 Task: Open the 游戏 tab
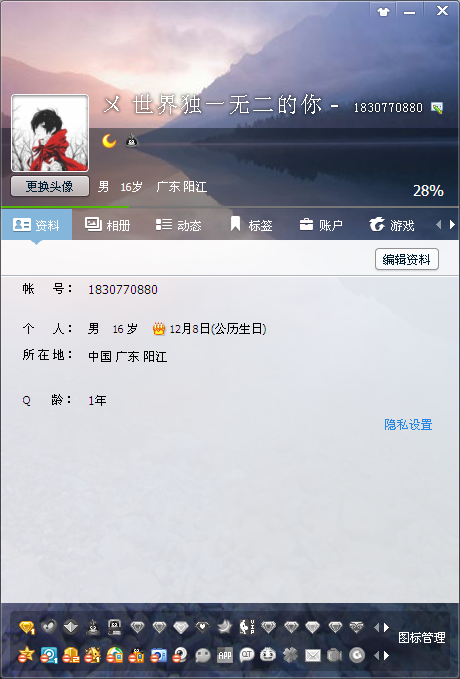click(x=392, y=225)
